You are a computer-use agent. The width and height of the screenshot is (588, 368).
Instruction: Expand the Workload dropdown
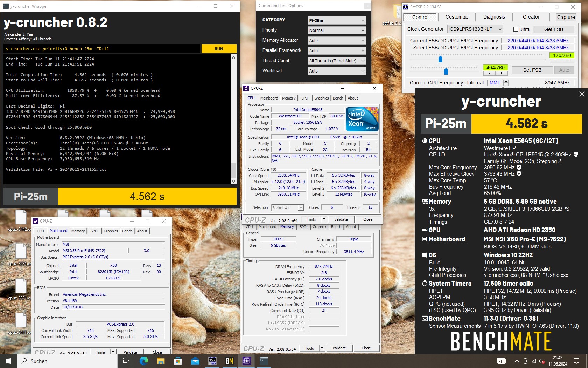tap(337, 71)
